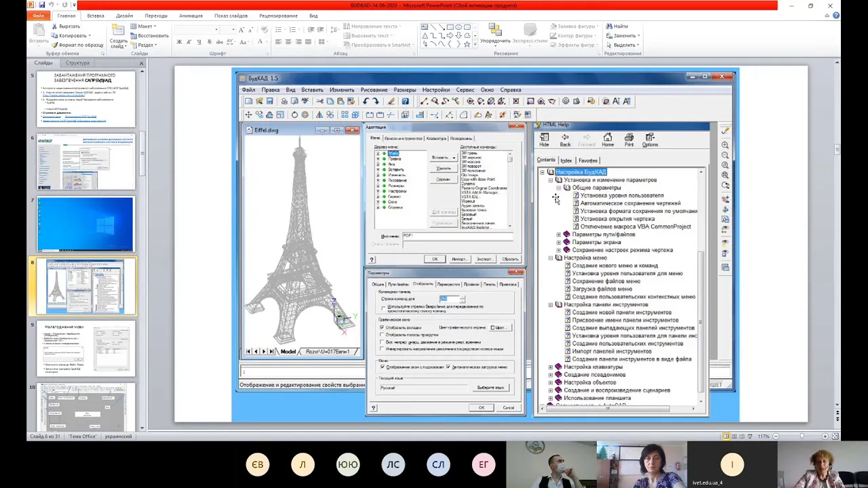Open Настройки menu in BudCAD slide image
The height and width of the screenshot is (488, 868).
pos(436,89)
